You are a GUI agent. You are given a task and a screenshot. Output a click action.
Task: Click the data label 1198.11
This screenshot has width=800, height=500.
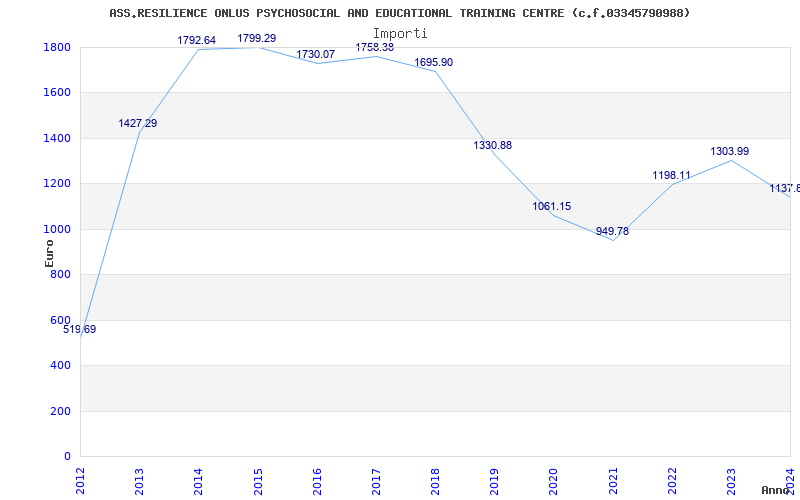coord(671,176)
